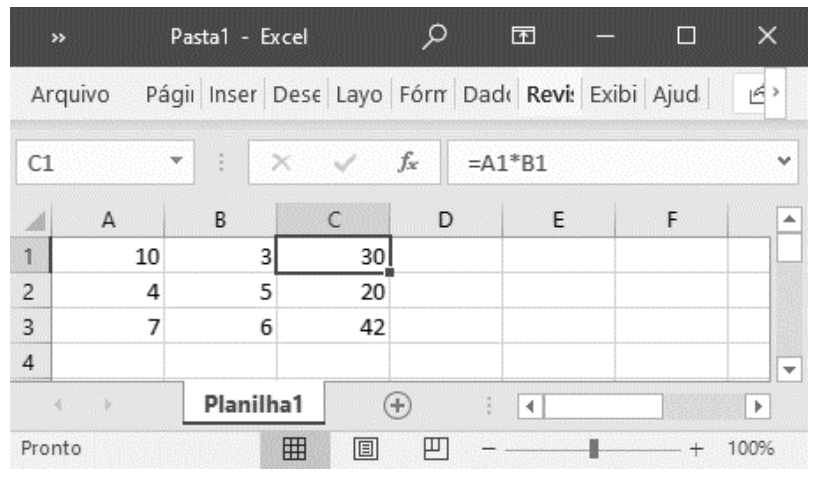
Task: Select cell A2 containing 4
Action: (x=108, y=291)
